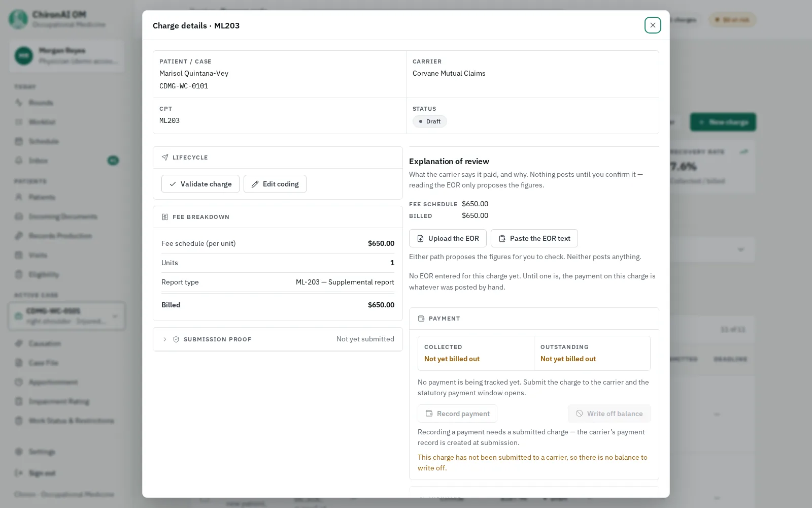Click the Explanation of review heading
The height and width of the screenshot is (508, 812).
point(449,161)
